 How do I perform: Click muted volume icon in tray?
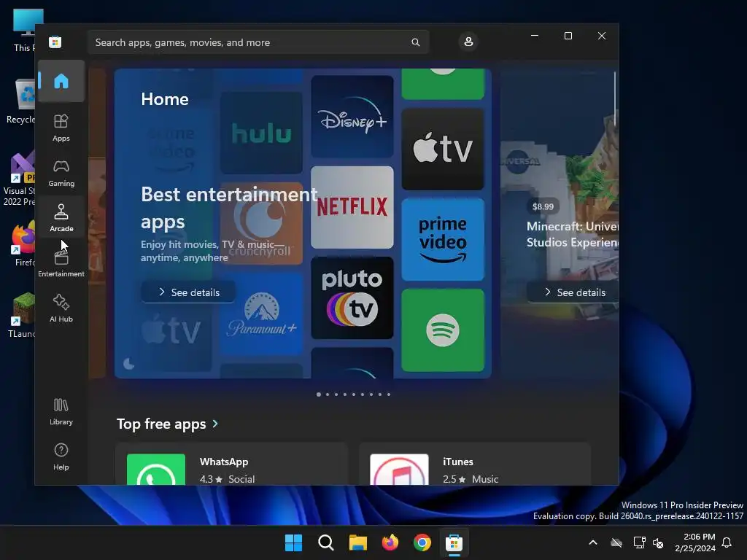pos(659,542)
